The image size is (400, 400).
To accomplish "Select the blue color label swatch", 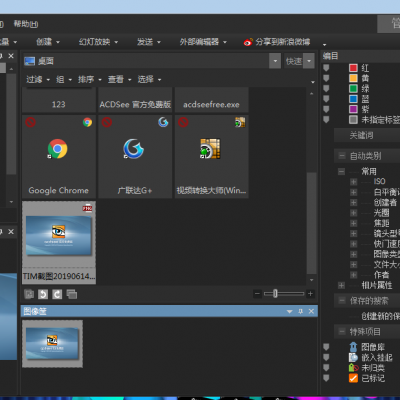I will (x=353, y=99).
